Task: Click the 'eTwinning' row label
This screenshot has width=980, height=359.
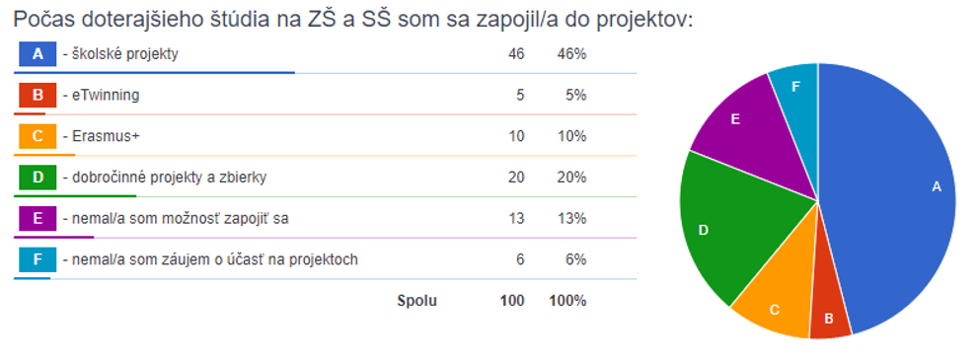Action: click(x=102, y=96)
